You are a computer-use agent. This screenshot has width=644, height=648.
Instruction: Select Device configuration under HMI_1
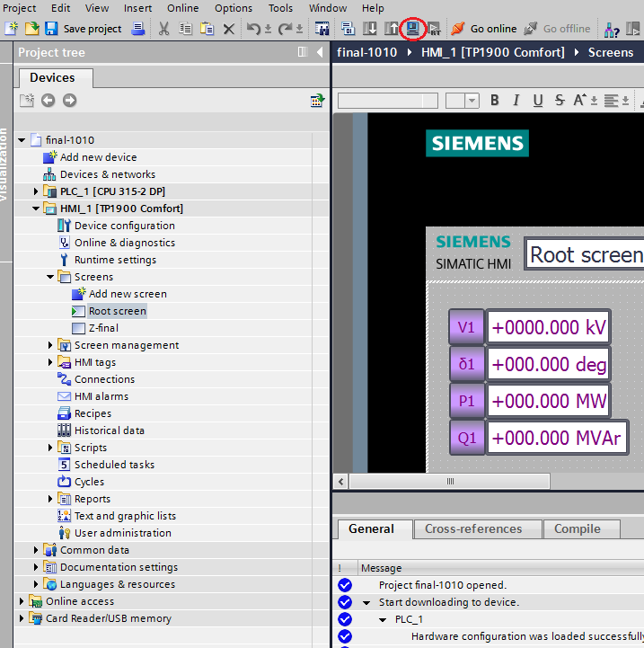[124, 226]
